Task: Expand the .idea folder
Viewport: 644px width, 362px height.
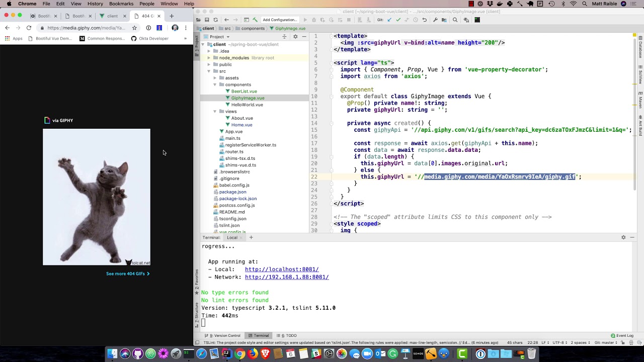Action: (209, 51)
